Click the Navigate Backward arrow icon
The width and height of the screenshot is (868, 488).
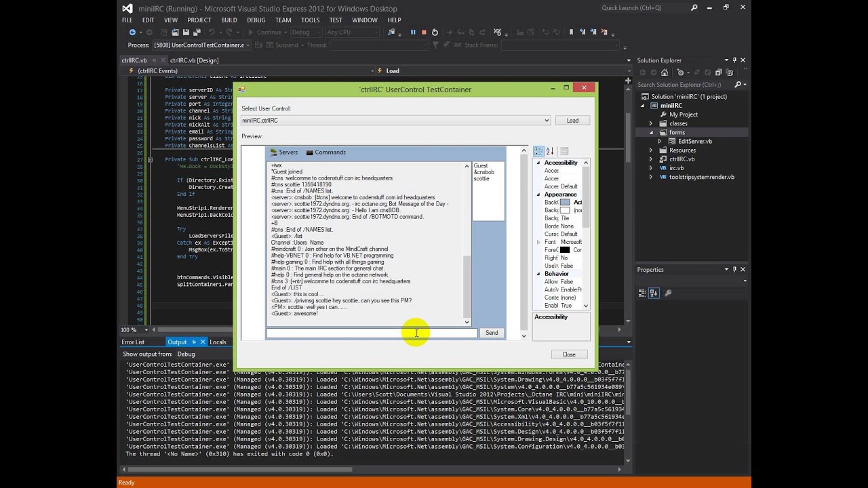132,32
